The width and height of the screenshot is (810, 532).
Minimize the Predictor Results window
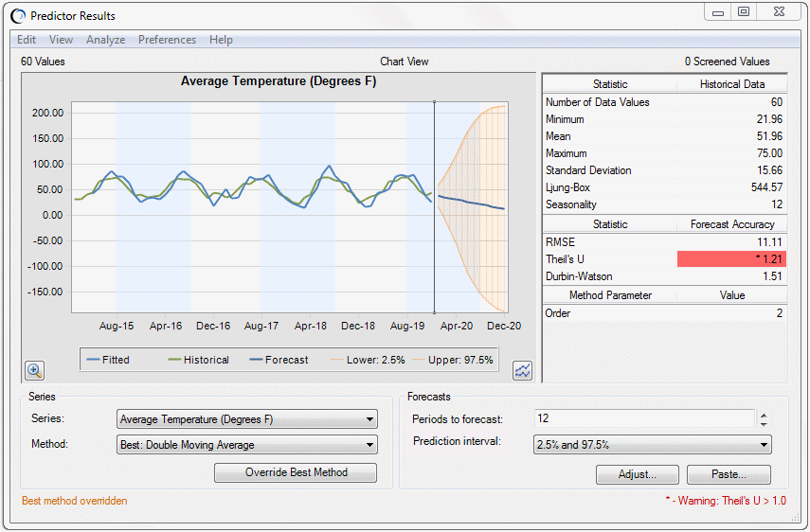point(718,12)
